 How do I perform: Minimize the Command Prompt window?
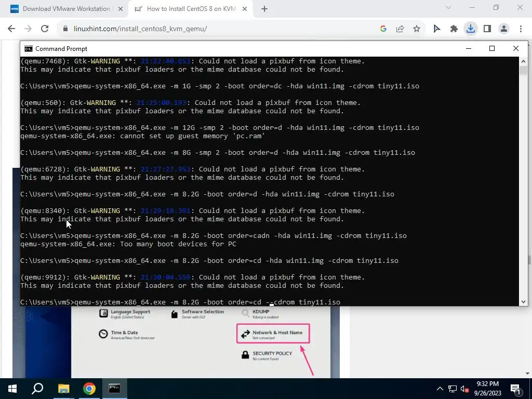(469, 49)
